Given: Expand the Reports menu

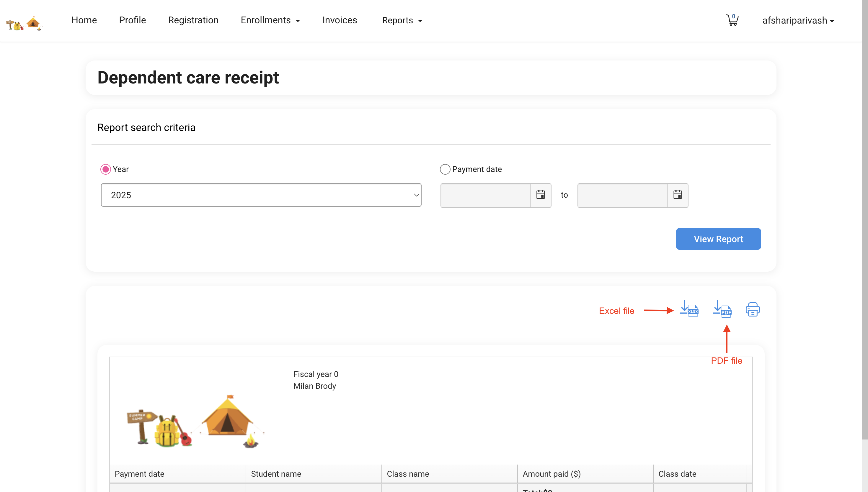Looking at the screenshot, I should [402, 20].
